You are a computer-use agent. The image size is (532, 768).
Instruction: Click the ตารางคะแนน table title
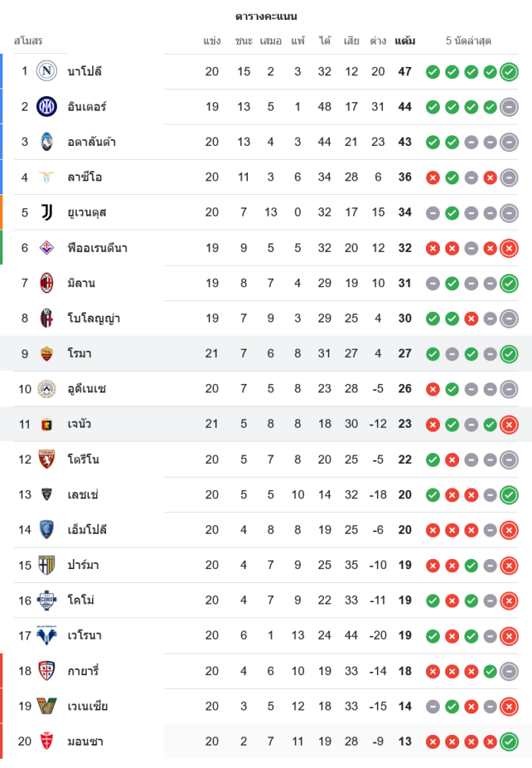pyautogui.click(x=266, y=16)
